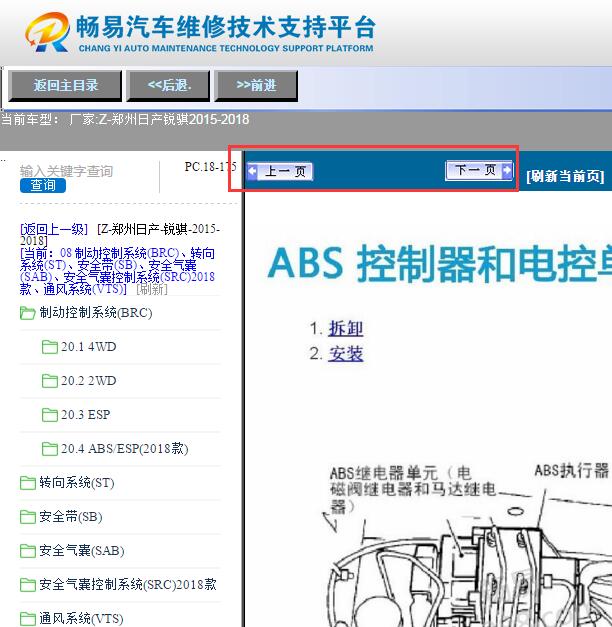612x627 pixels.
Task: Open the 安全带(SB) folder icon
Action: point(28,517)
